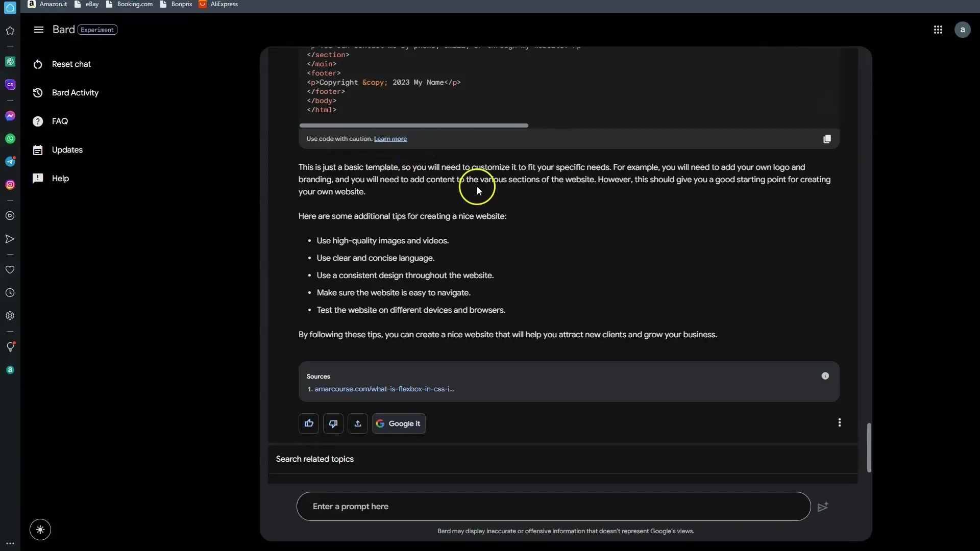This screenshot has height=551, width=980.
Task: Open the eBay bookmark
Action: 87,4
